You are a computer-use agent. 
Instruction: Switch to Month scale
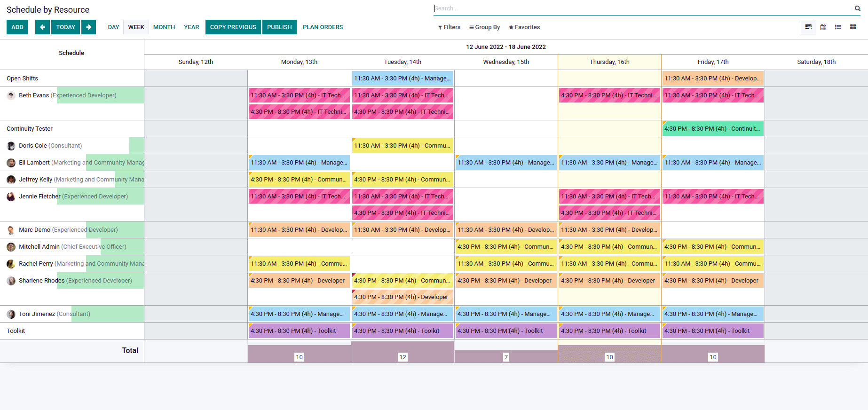164,27
